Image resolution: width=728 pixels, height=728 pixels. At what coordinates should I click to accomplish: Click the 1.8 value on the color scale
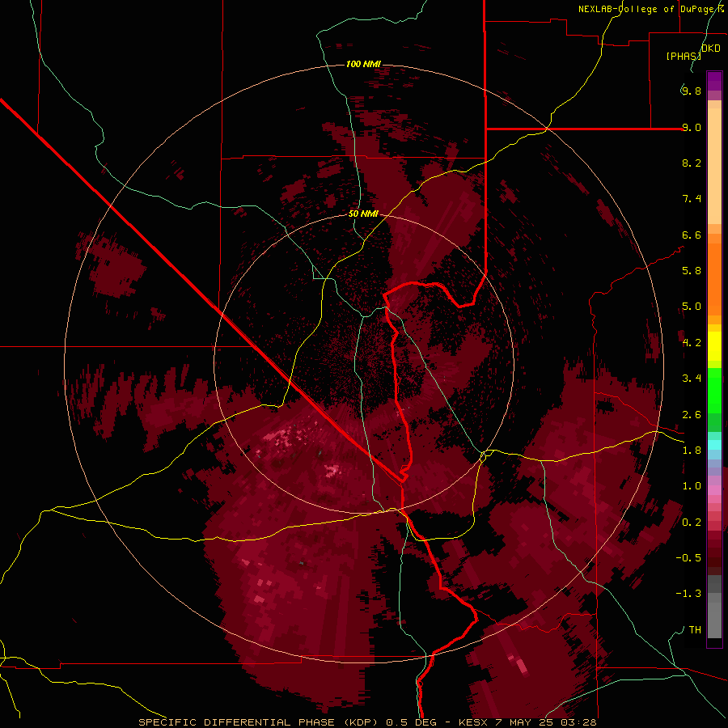(692, 450)
